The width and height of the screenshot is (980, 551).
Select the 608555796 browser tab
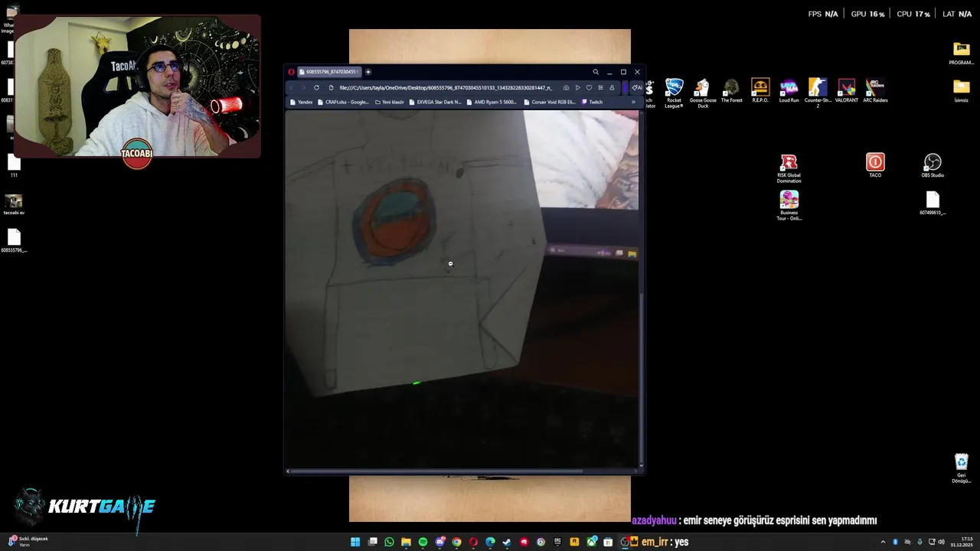(x=328, y=72)
